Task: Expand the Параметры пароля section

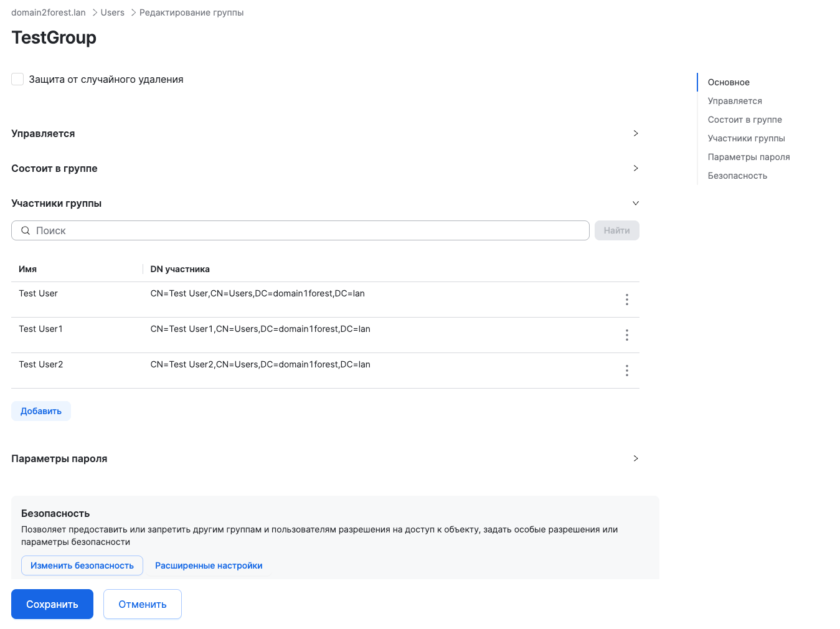Action: [635, 458]
